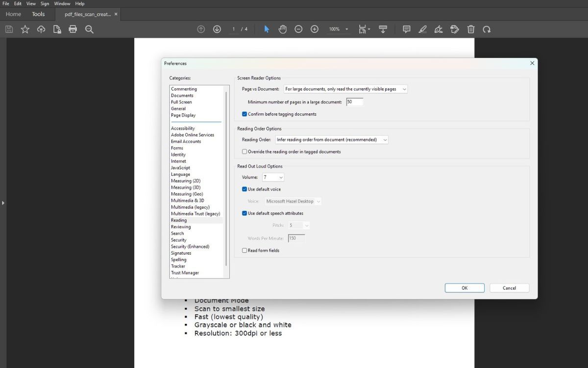The width and height of the screenshot is (588, 368).
Task: Check Read form fields
Action: click(244, 250)
